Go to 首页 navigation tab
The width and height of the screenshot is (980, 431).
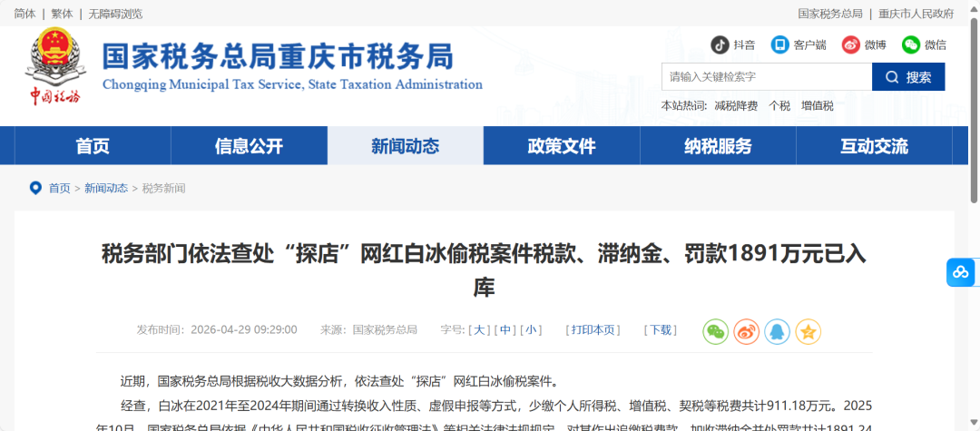pyautogui.click(x=93, y=146)
